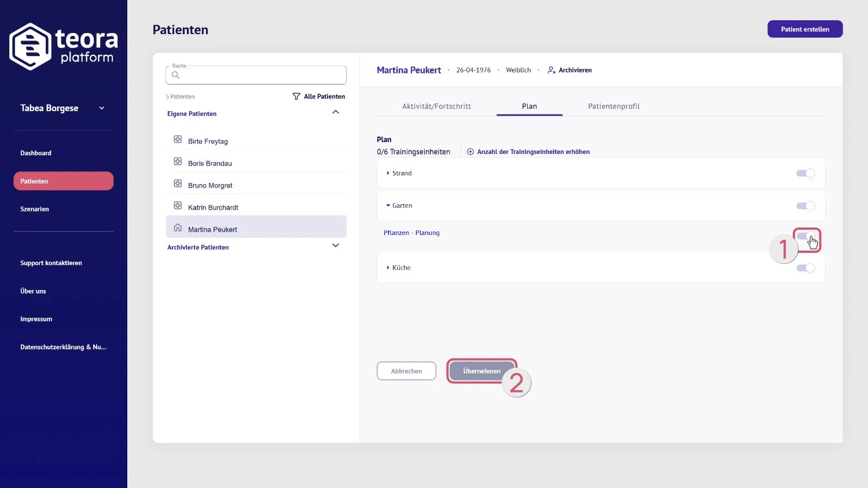Open Support kontaktieren

[51, 263]
